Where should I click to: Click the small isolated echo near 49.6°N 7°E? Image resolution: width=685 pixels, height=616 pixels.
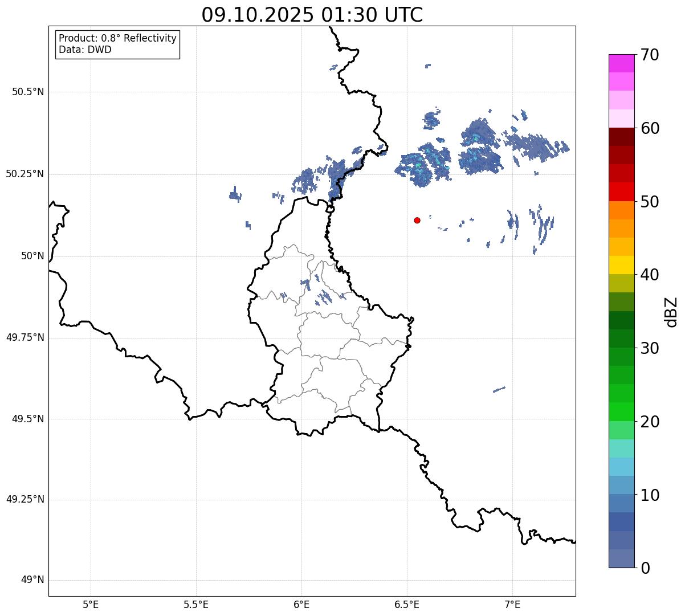499,390
